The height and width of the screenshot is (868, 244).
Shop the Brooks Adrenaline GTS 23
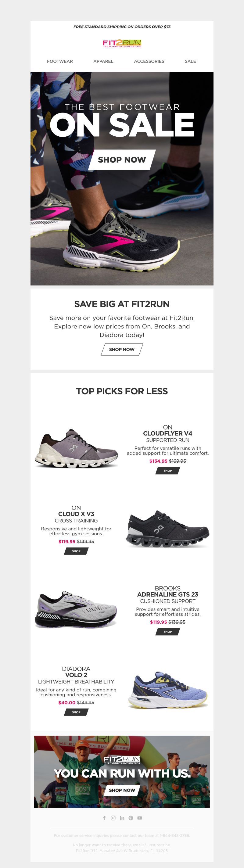point(167,632)
